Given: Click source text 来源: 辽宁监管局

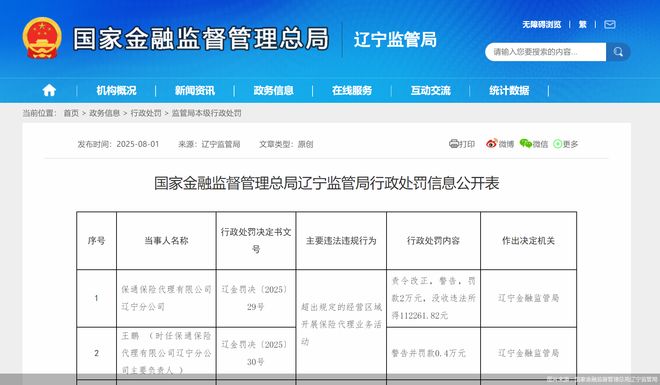Looking at the screenshot, I should click(209, 144).
